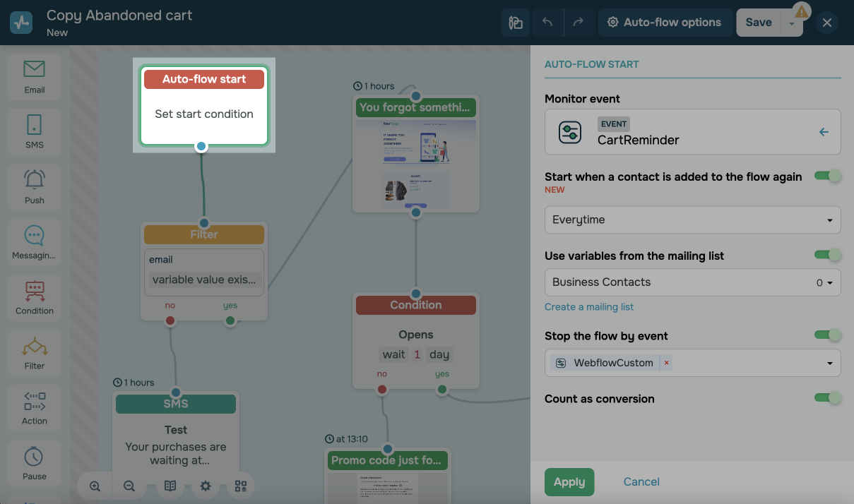Follow the Create a mailing list link
Screen dimensions: 854x504
pos(588,307)
